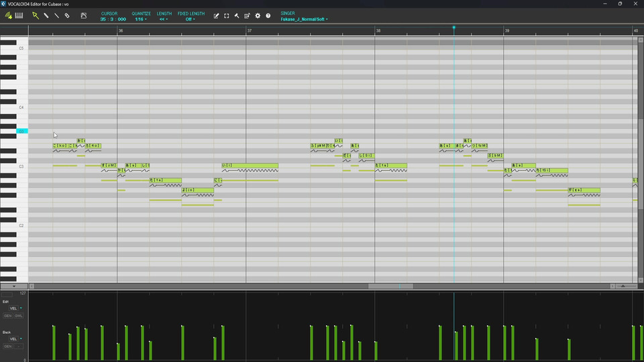Open the settings gear icon
Image resolution: width=644 pixels, height=362 pixels.
(258, 15)
